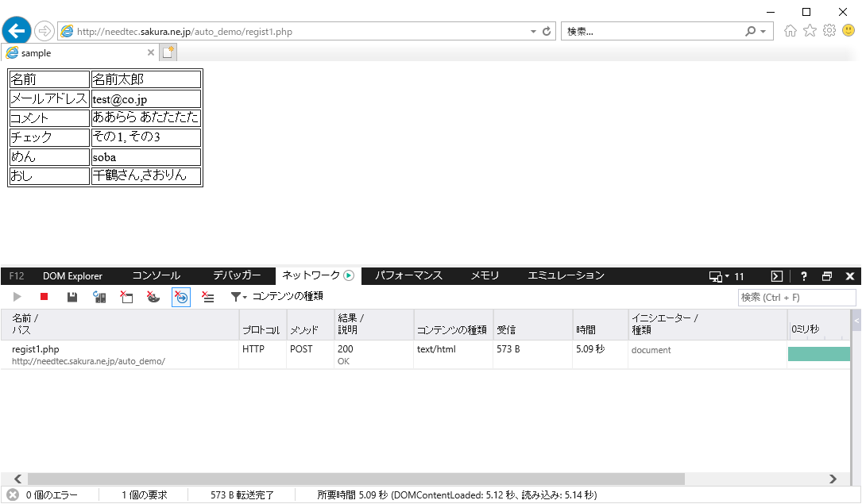Start network capture with play button
The image size is (862, 504).
click(17, 297)
